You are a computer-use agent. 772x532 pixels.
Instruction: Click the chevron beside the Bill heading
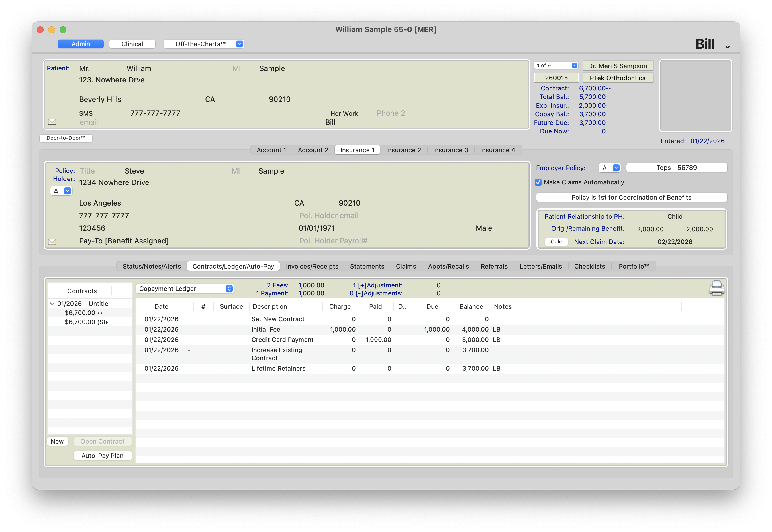[x=727, y=47]
